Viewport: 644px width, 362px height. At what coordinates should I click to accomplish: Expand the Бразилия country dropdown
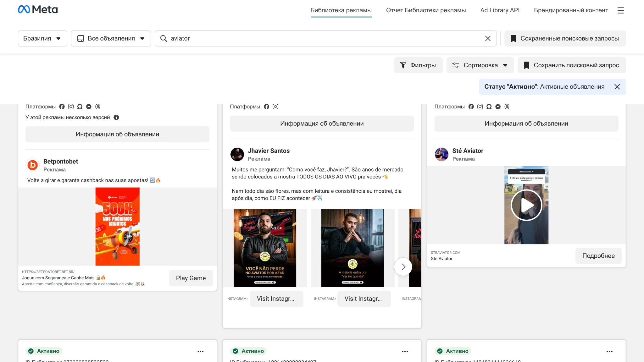[42, 38]
